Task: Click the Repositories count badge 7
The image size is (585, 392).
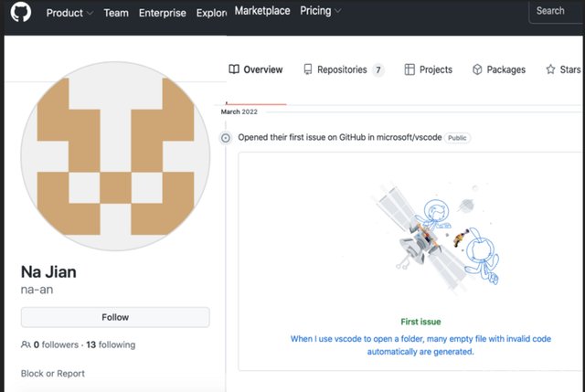Action: coord(378,69)
